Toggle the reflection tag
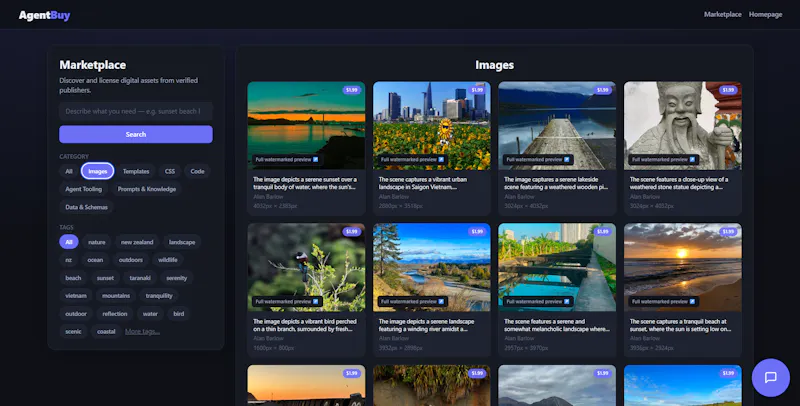The width and height of the screenshot is (800, 406). [x=115, y=314]
